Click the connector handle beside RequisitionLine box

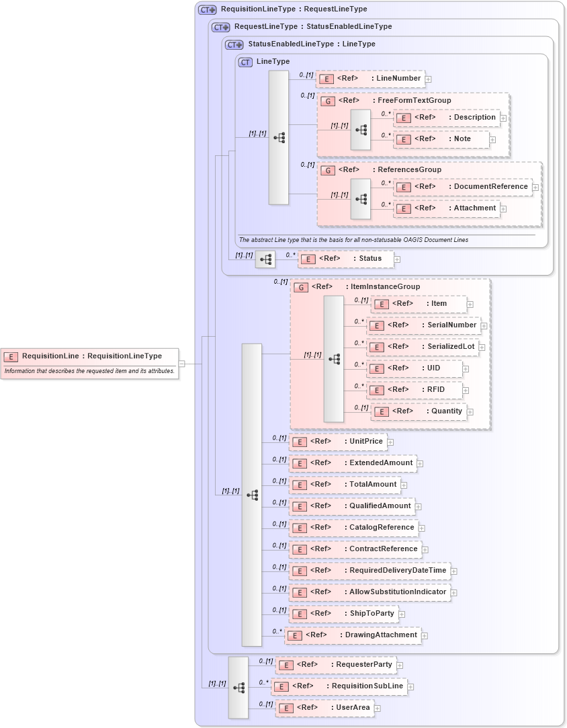pyautogui.click(x=180, y=364)
